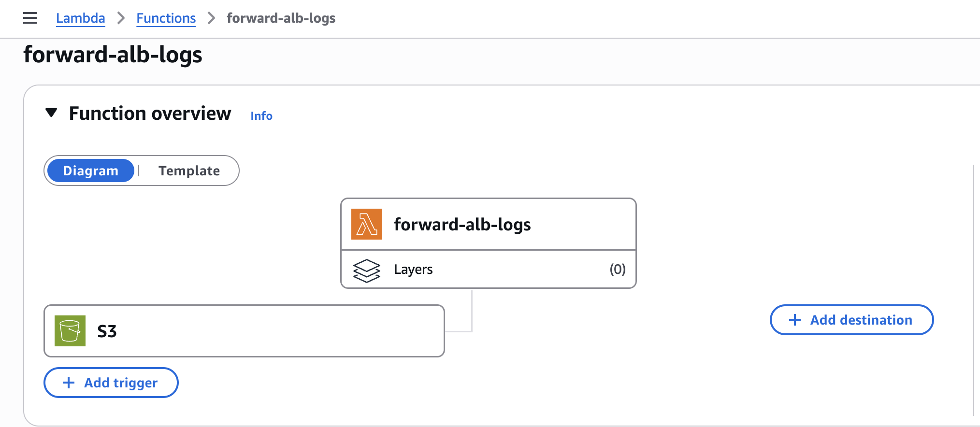Click the S3 bucket icon in the trigger node
This screenshot has height=427, width=980.
coord(70,331)
